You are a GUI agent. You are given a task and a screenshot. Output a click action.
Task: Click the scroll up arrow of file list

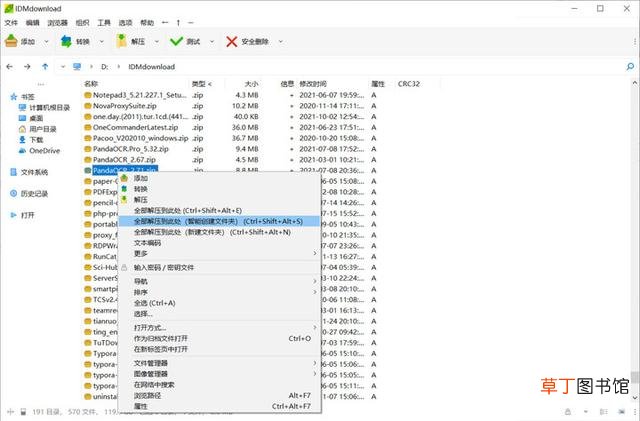[635, 83]
